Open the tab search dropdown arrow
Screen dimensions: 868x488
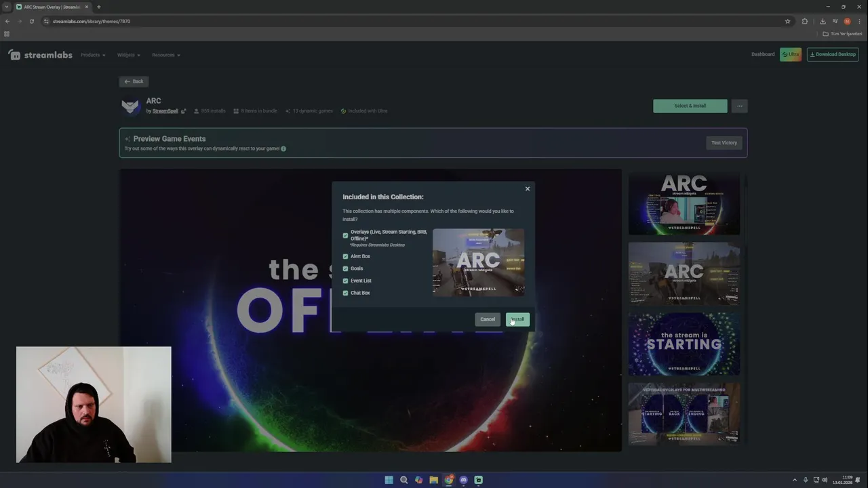(x=7, y=7)
